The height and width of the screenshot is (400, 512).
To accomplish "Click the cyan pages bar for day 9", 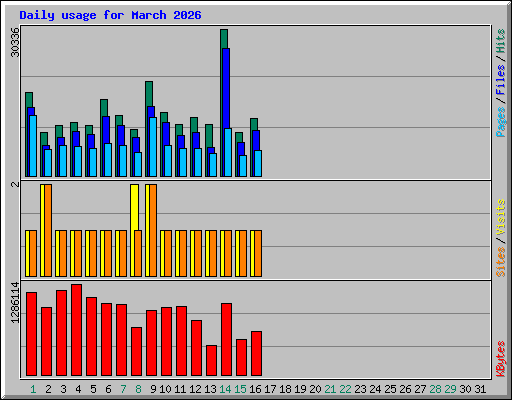I will 153,147.
